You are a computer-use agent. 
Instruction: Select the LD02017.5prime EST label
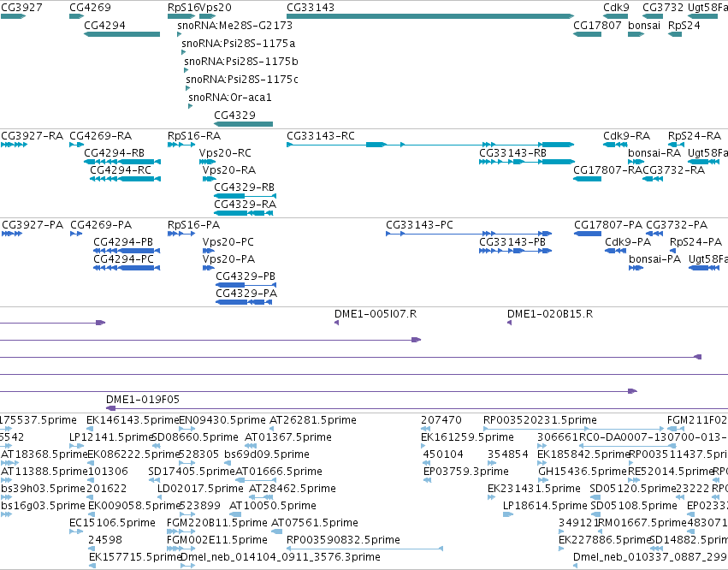click(200, 489)
